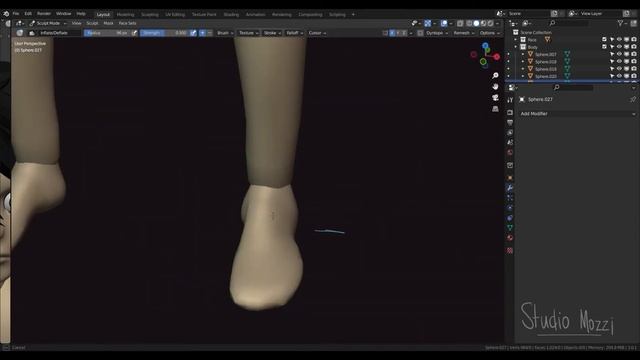Image resolution: width=640 pixels, height=360 pixels.
Task: Switch to the Modeling workspace tab
Action: (x=125, y=14)
